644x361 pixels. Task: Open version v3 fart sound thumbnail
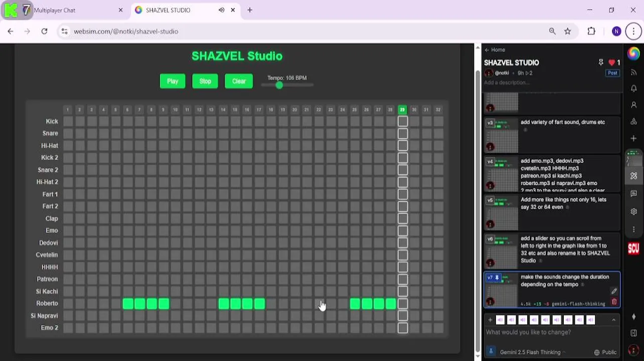(502, 135)
